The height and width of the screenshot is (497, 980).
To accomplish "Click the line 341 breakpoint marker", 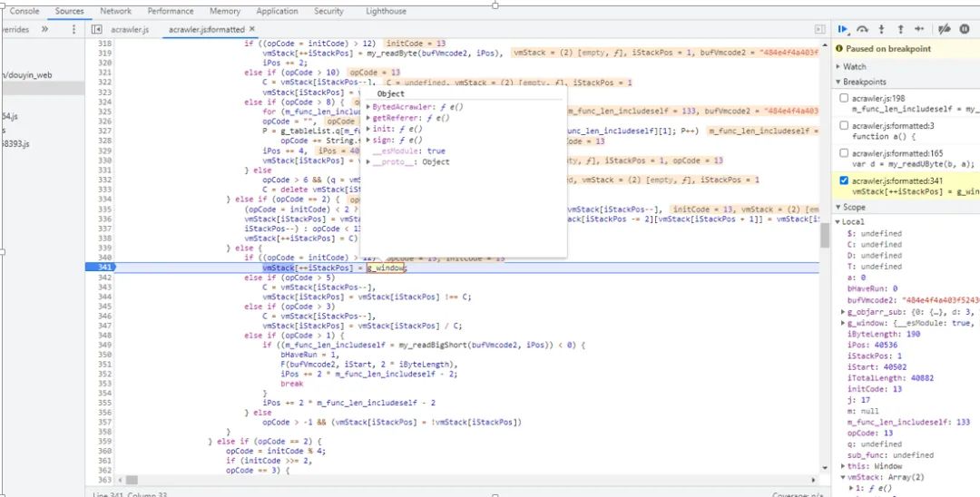I will (x=101, y=268).
